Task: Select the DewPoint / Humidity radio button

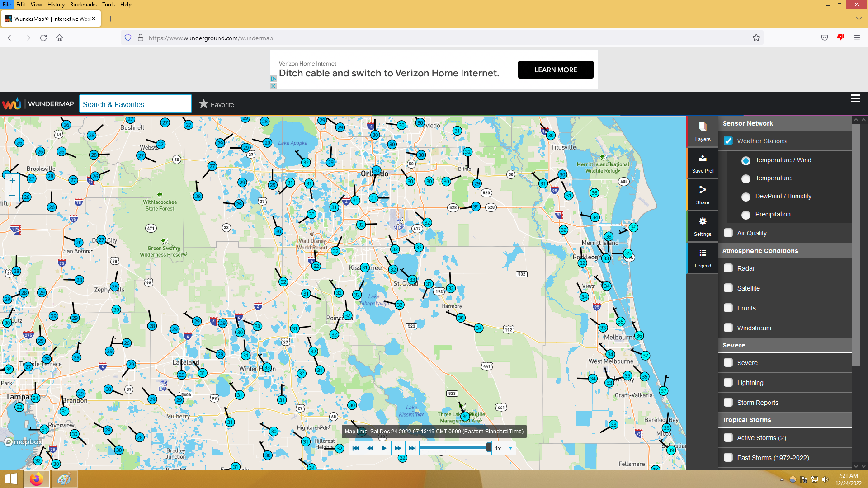Action: click(x=746, y=197)
